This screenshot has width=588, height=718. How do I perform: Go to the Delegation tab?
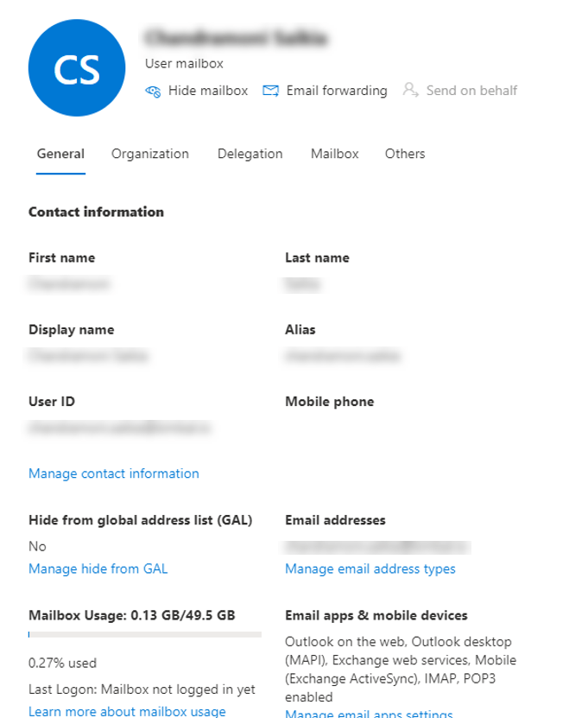[x=250, y=154]
